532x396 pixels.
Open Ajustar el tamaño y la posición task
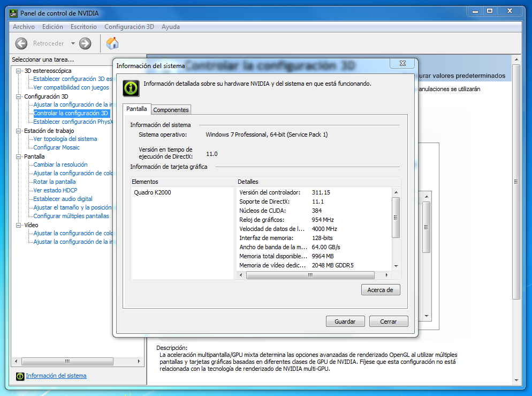tap(72, 207)
